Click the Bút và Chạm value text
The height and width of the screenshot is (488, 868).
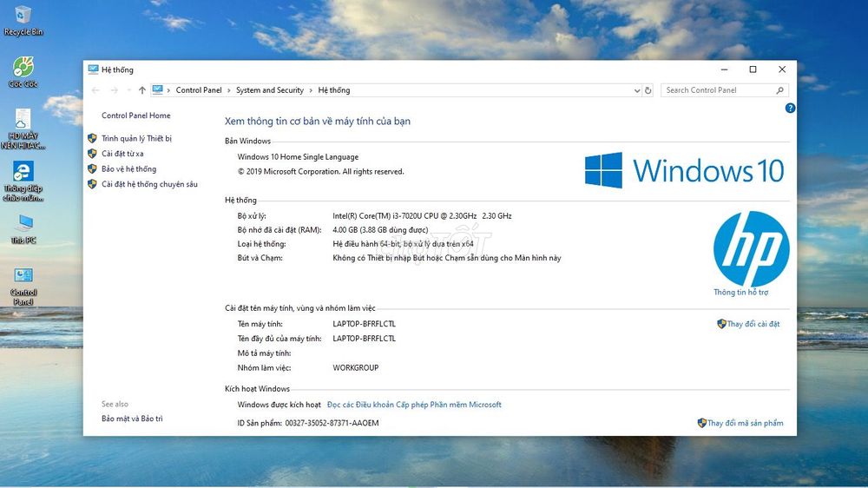click(447, 258)
